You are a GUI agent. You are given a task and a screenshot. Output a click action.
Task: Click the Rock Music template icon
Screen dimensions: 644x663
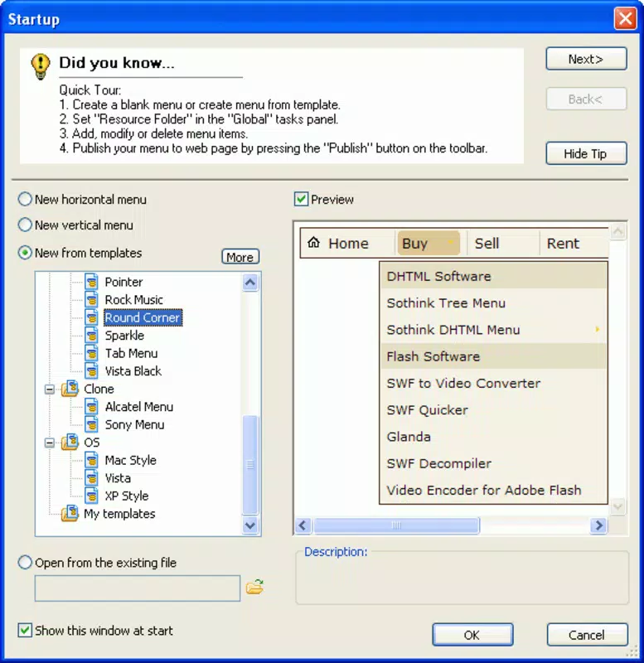pyautogui.click(x=91, y=299)
